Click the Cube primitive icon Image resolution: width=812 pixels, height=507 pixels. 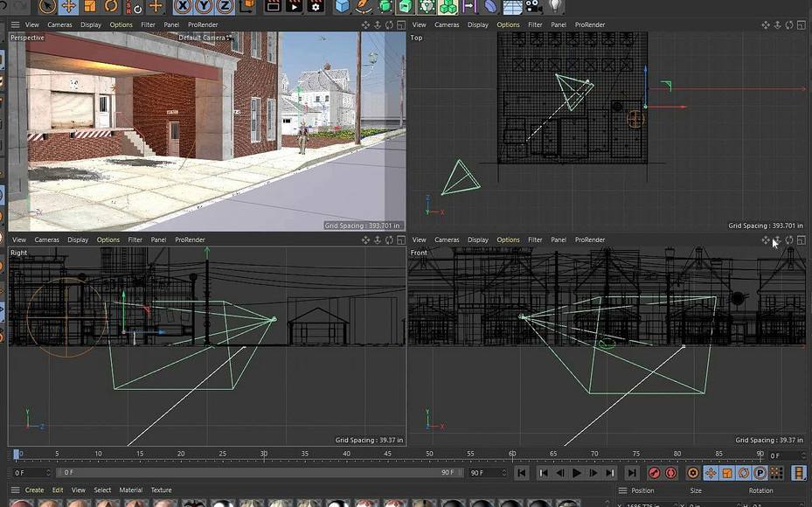342,6
